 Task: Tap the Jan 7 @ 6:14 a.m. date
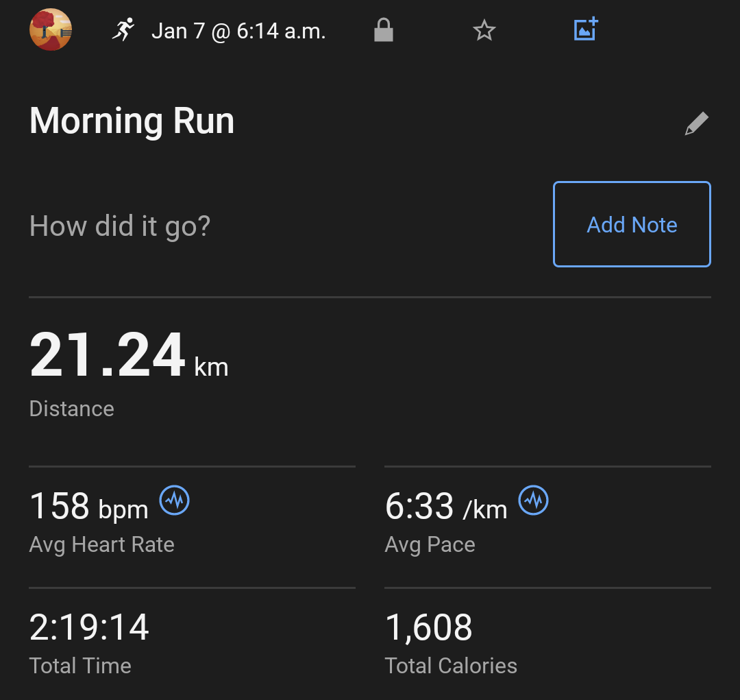tap(238, 31)
